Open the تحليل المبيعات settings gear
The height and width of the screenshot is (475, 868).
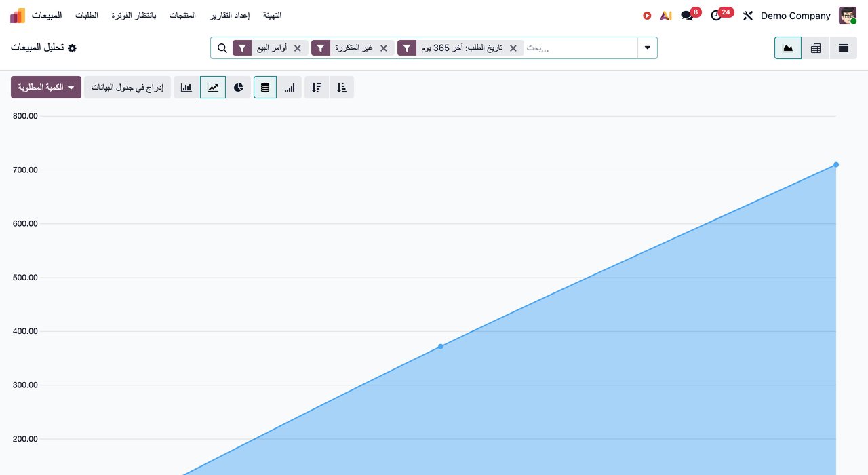73,48
